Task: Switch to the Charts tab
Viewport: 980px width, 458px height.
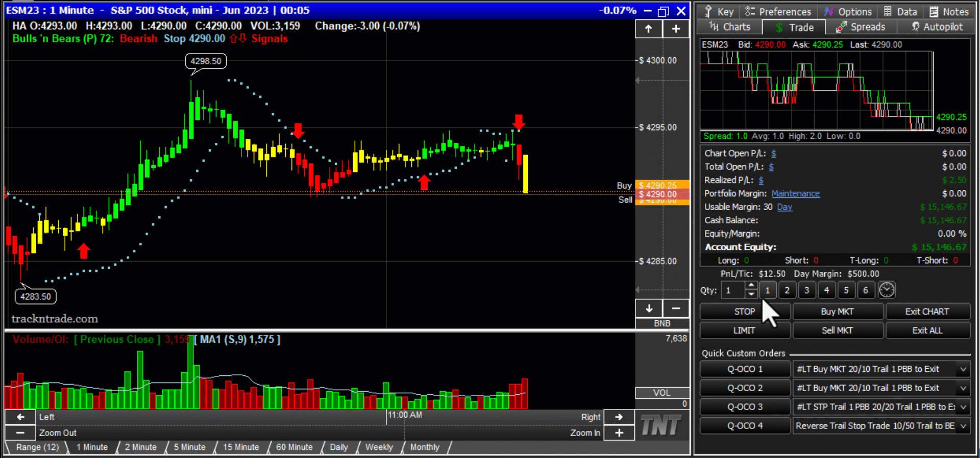Action: (730, 27)
